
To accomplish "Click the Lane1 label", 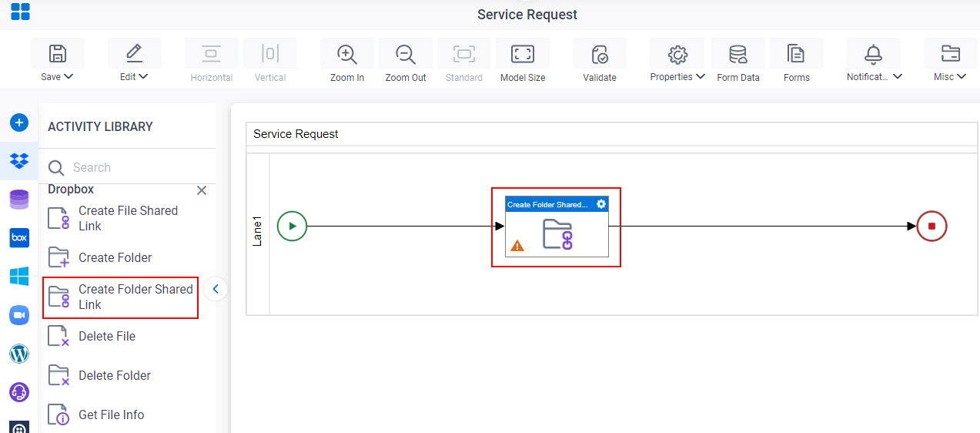I will point(258,232).
